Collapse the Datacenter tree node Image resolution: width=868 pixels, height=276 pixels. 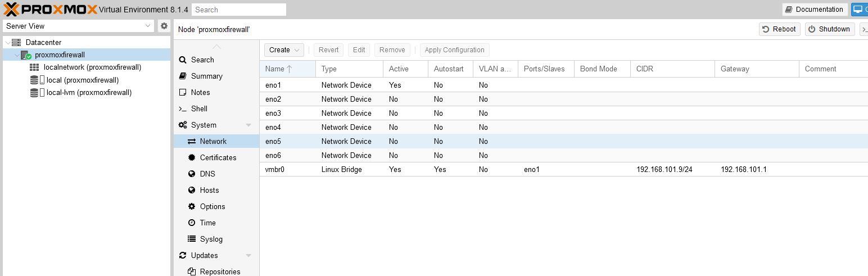pyautogui.click(x=7, y=42)
